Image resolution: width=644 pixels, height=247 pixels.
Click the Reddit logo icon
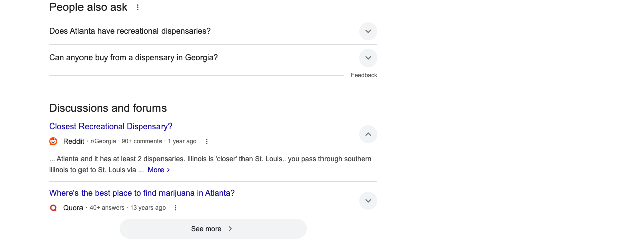tap(53, 141)
